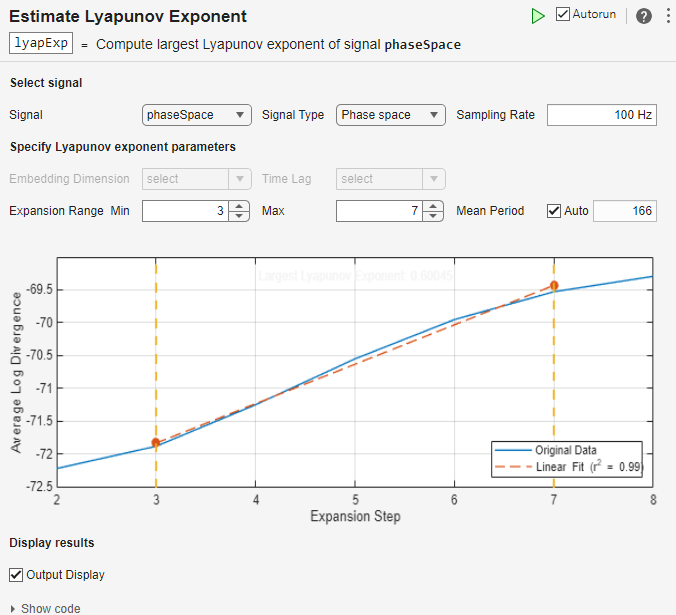
Task: Edit the lyapExp output variable name
Action: coord(41,44)
